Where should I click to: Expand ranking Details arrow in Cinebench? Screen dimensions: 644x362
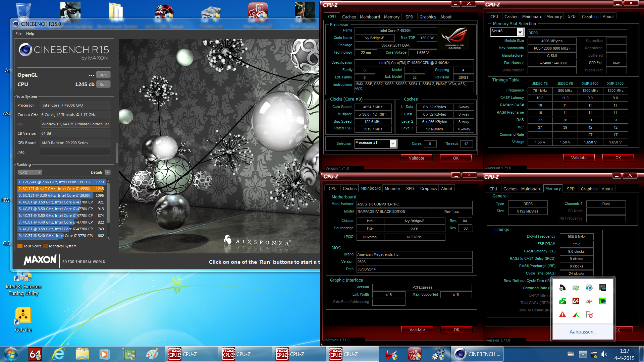tap(108, 172)
